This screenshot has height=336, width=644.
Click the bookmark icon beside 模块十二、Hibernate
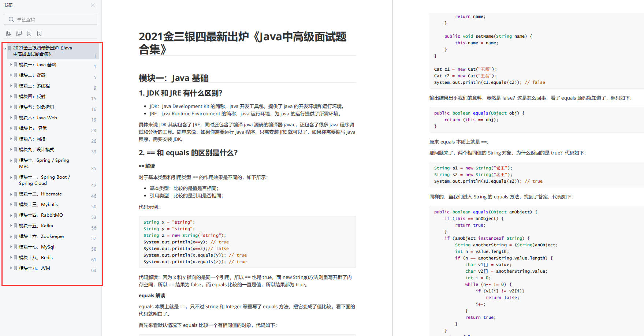(15, 194)
